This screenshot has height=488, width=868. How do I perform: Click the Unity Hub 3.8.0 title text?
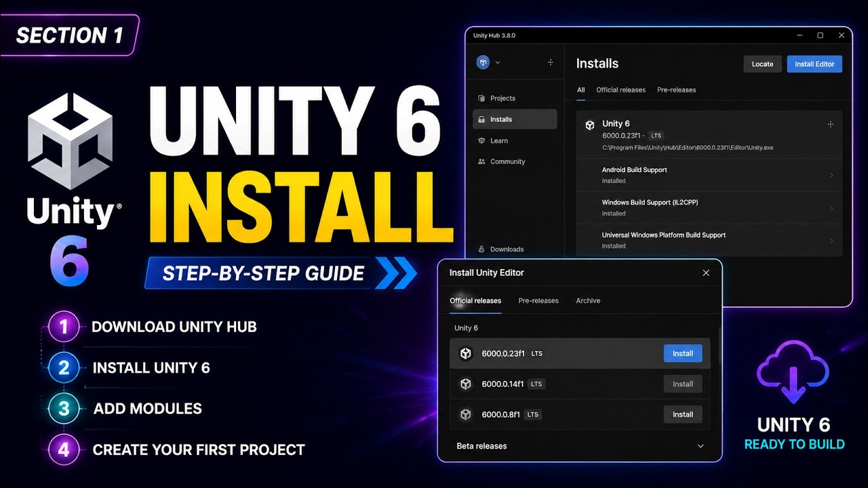click(494, 35)
